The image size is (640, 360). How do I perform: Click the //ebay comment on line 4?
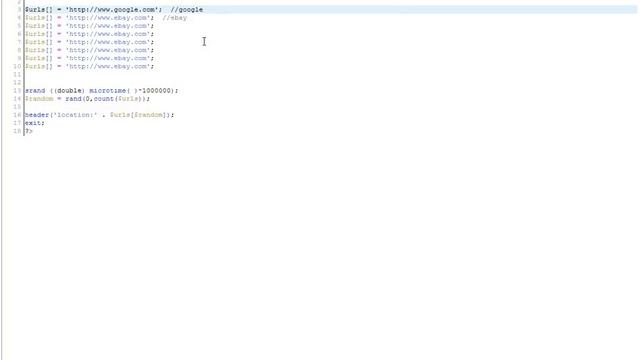(175, 18)
